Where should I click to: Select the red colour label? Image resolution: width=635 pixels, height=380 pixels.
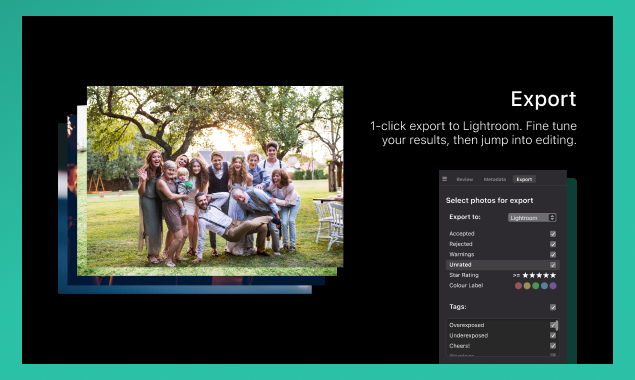pos(518,286)
